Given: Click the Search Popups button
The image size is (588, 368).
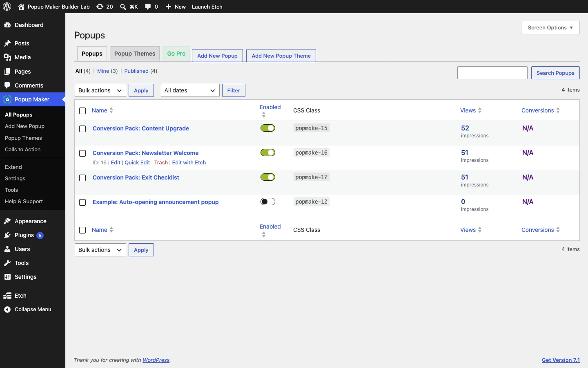Looking at the screenshot, I should click(x=555, y=73).
